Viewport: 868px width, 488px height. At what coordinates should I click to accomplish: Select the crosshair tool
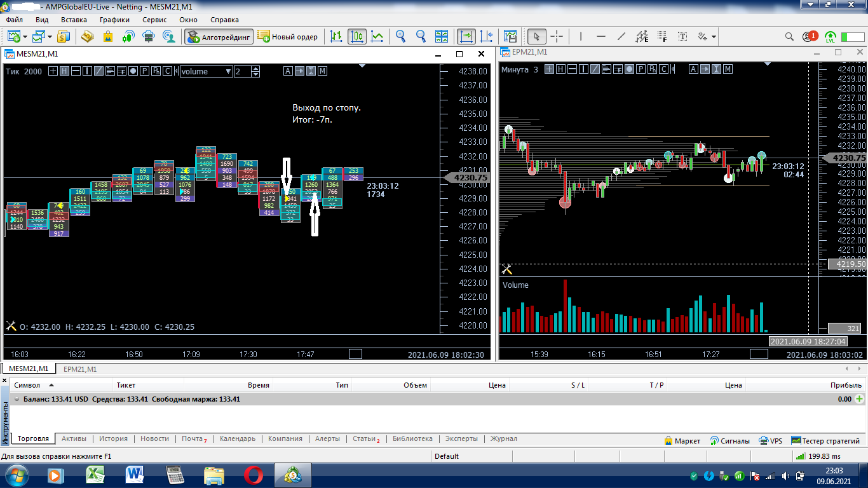click(557, 36)
